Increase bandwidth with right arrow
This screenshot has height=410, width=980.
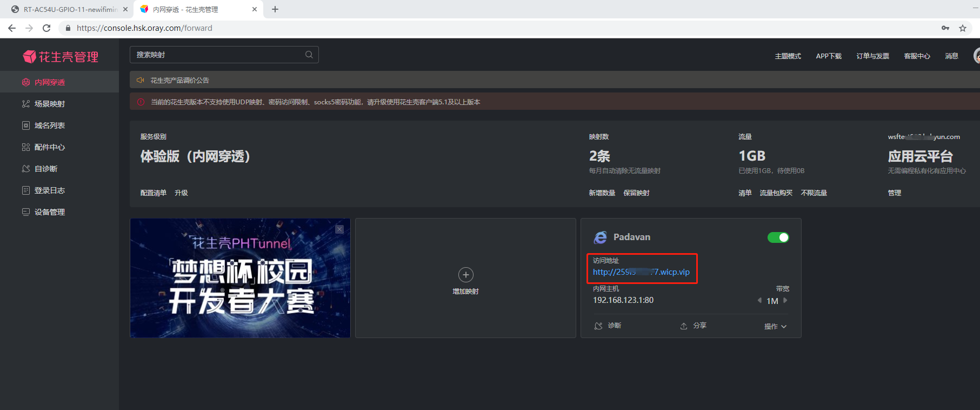click(x=785, y=301)
